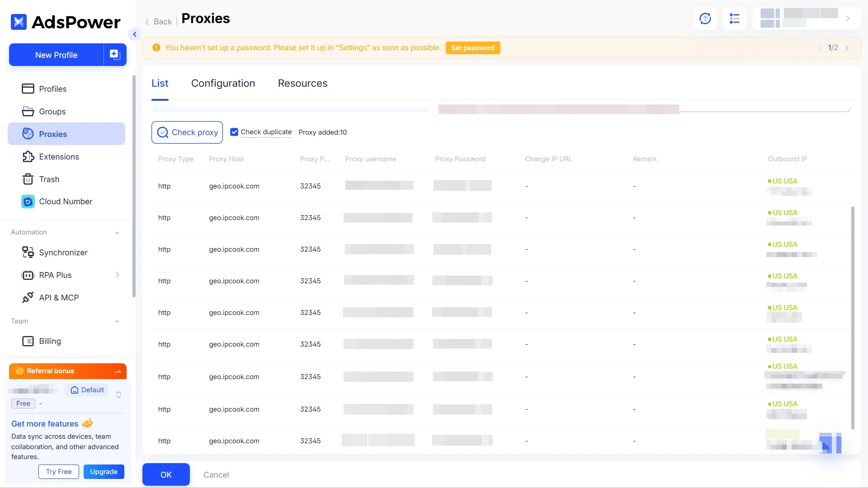Click the New Profile button
This screenshot has width=868, height=488.
(x=55, y=55)
